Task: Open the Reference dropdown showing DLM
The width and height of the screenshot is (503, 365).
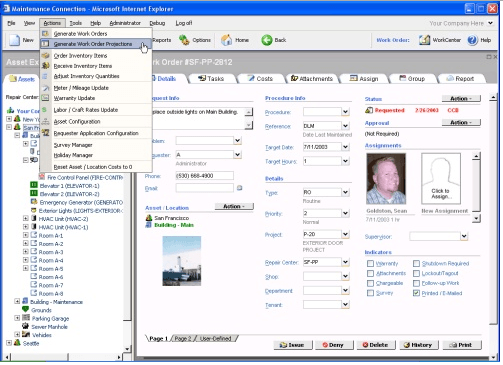Action: 345,126
